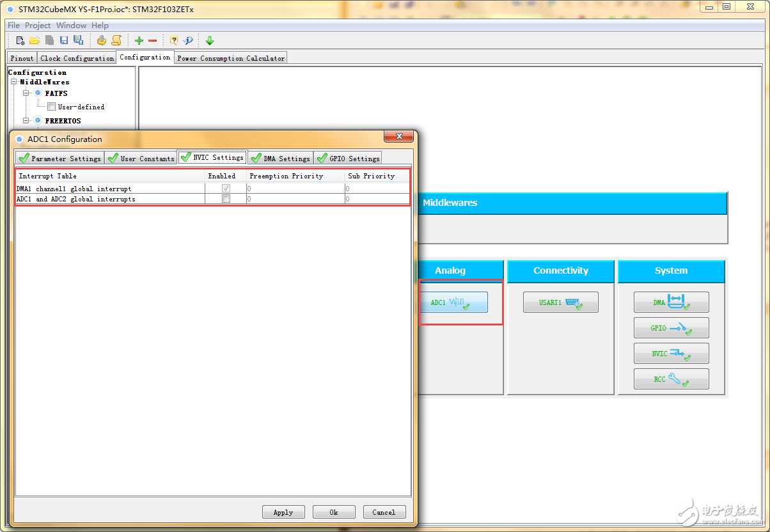The height and width of the screenshot is (532, 770).
Task: Open the USART1 connectivity button
Action: coord(561,302)
